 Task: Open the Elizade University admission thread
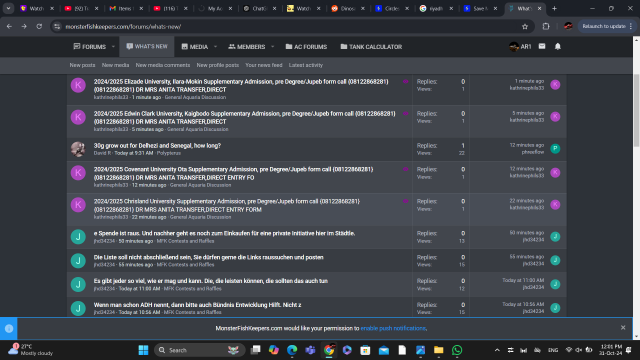click(241, 85)
